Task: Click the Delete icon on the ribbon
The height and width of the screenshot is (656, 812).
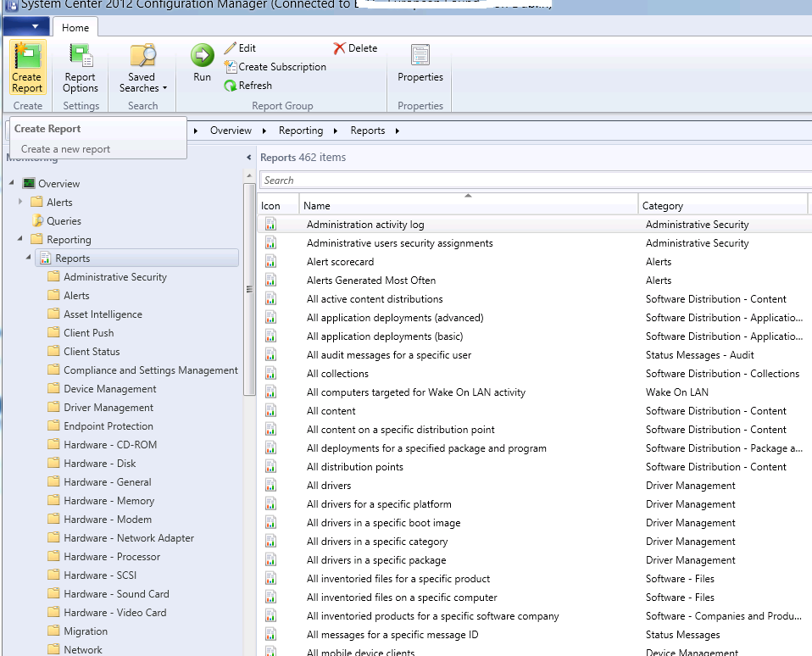Action: click(x=355, y=48)
